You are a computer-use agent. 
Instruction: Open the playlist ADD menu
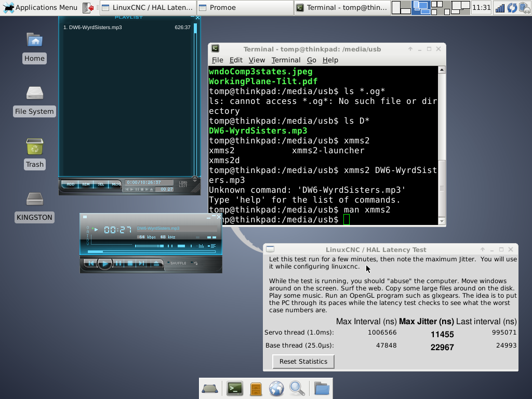click(70, 184)
